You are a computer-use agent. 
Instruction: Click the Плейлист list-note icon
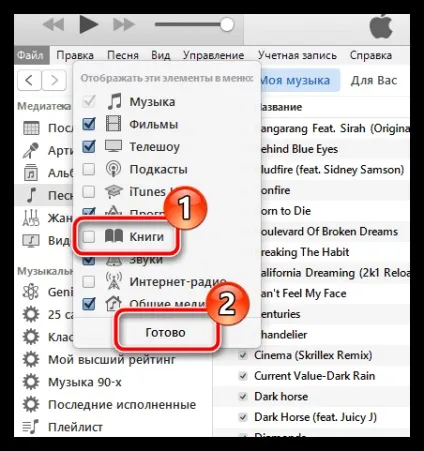click(31, 427)
